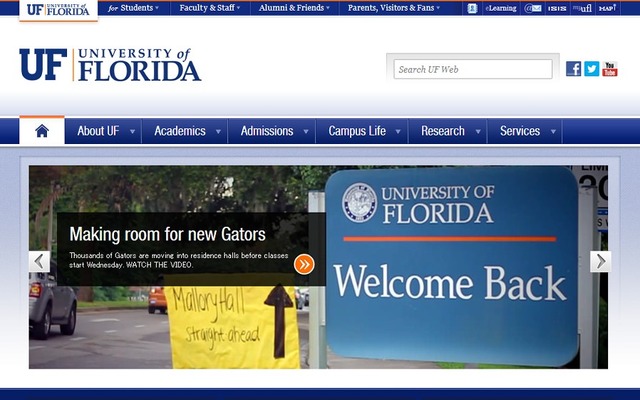
Task: Select Academics in main navigation
Action: click(x=180, y=131)
